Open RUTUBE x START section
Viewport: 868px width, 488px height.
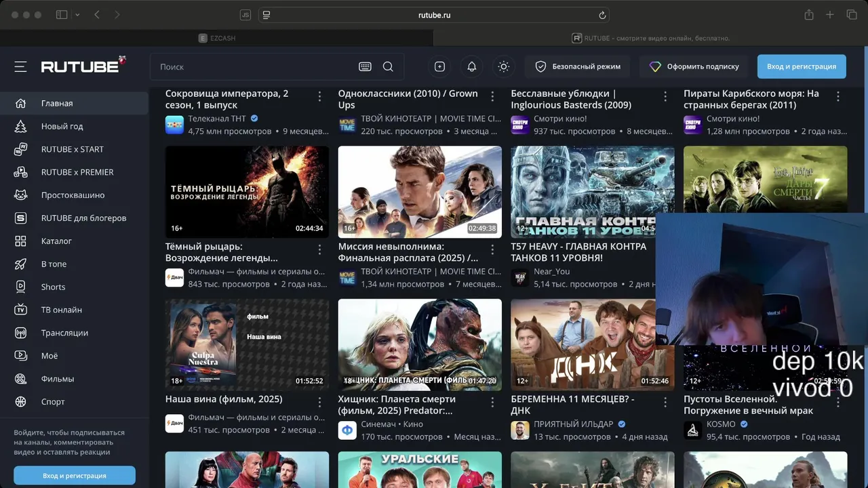(x=74, y=149)
